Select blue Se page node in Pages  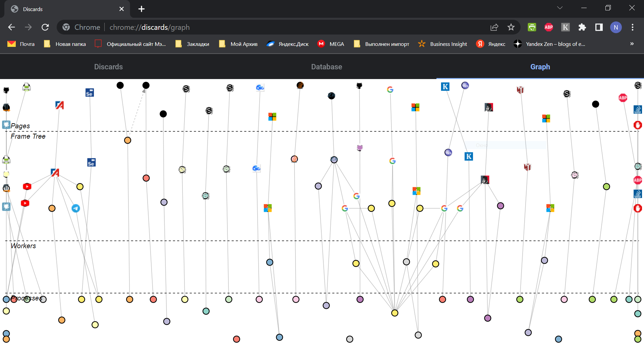click(x=90, y=93)
